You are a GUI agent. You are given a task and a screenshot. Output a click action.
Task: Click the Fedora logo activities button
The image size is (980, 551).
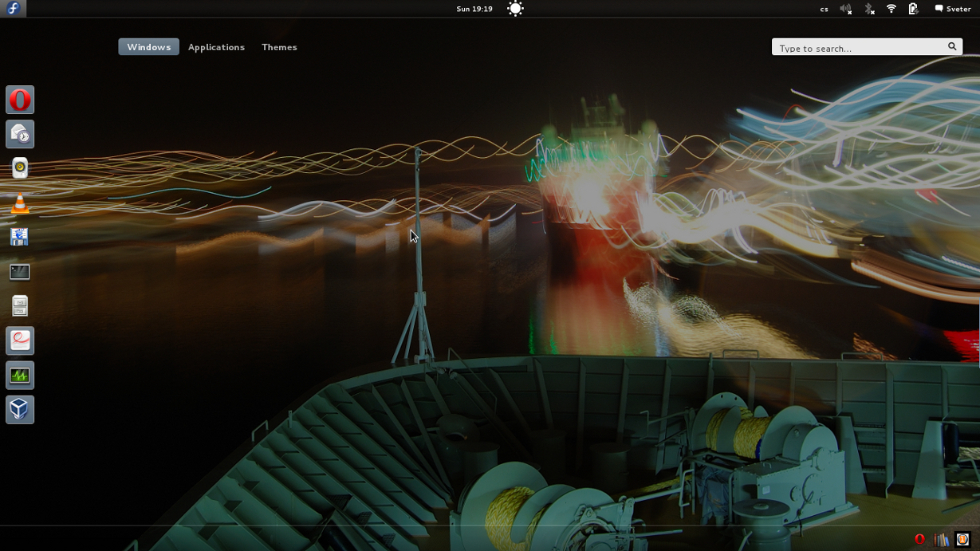(14, 9)
